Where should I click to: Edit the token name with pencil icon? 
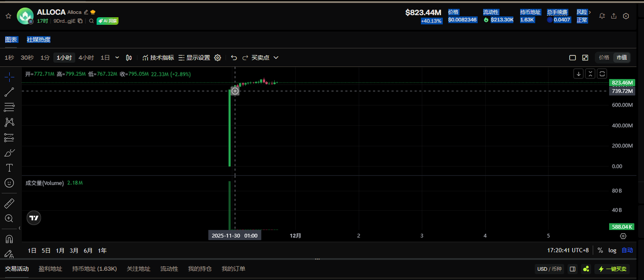click(x=86, y=12)
